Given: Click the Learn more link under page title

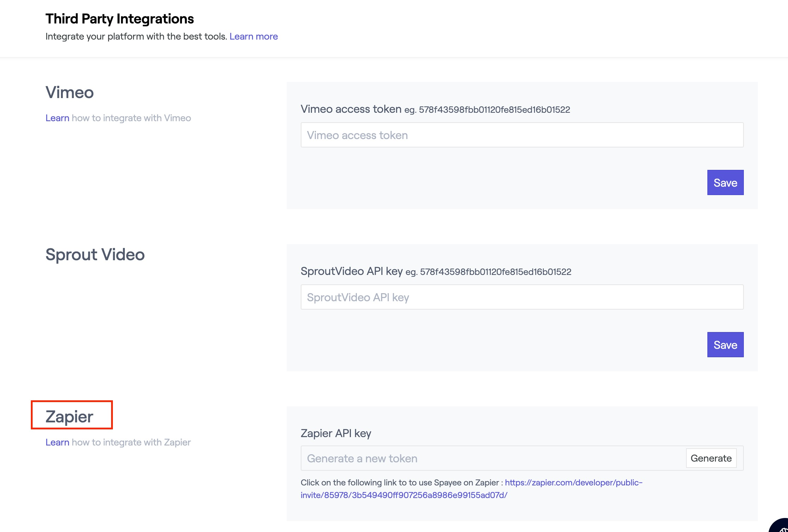Looking at the screenshot, I should point(253,36).
